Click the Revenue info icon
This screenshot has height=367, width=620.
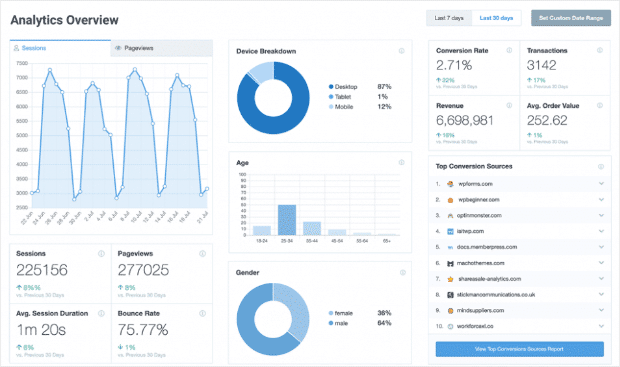(x=509, y=106)
